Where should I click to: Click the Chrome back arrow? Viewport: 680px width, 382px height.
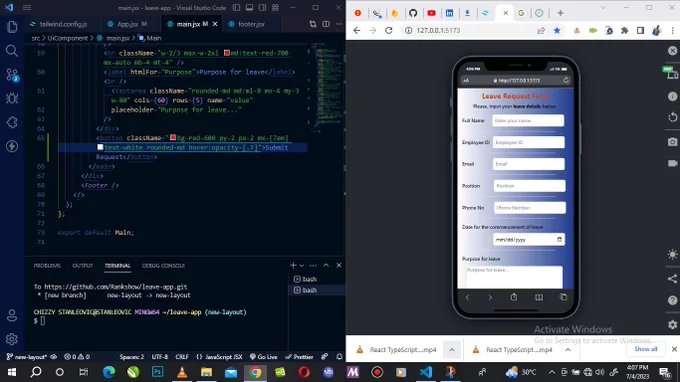(356, 30)
